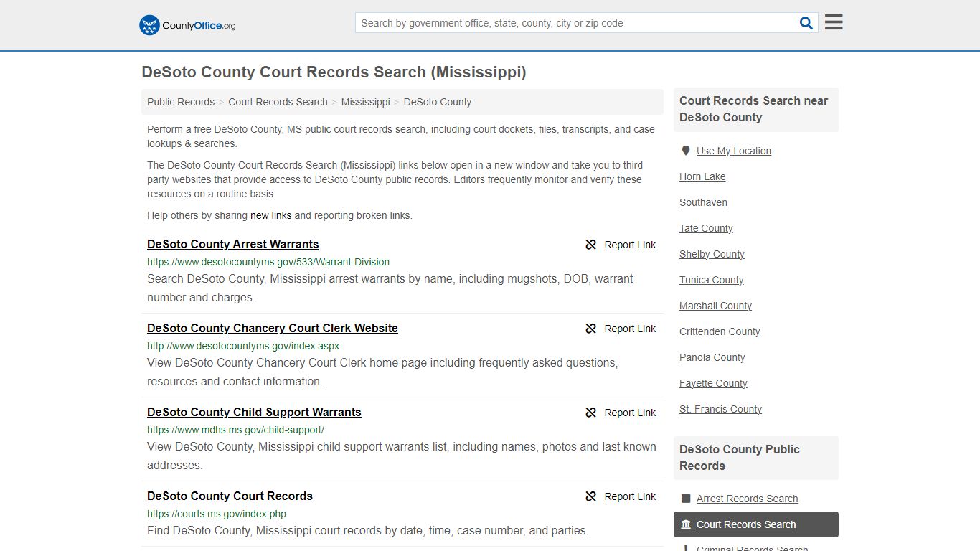Select Southaven nearby link

703,202
